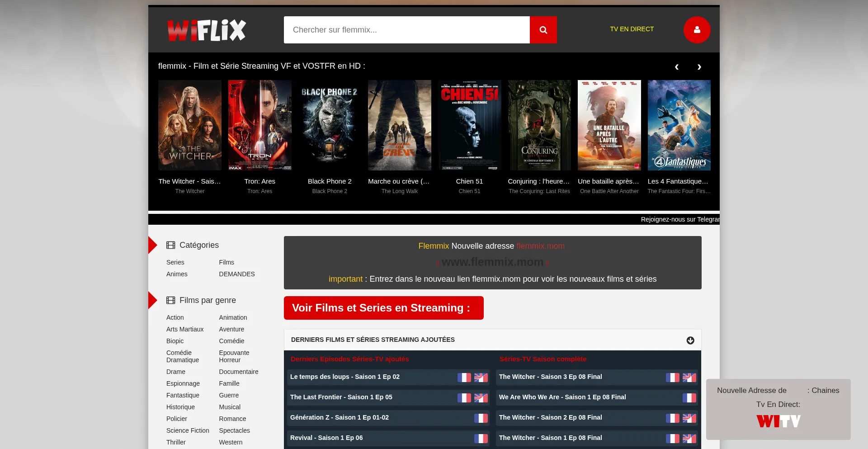Screen dimensions: 868x449
Task: Click English flag for The Witcher Saison 1
Action: [689, 438]
